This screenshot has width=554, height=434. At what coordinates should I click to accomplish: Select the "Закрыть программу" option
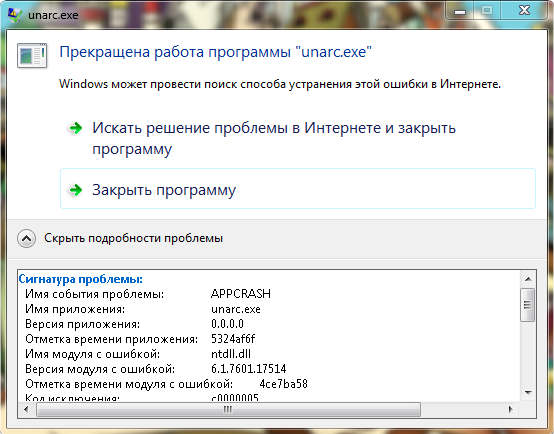pos(298,188)
